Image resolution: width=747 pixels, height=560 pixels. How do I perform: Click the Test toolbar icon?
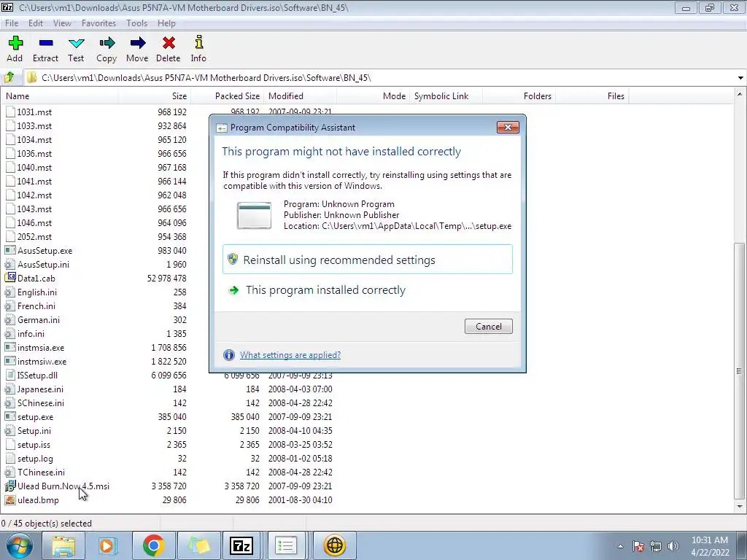pyautogui.click(x=76, y=43)
